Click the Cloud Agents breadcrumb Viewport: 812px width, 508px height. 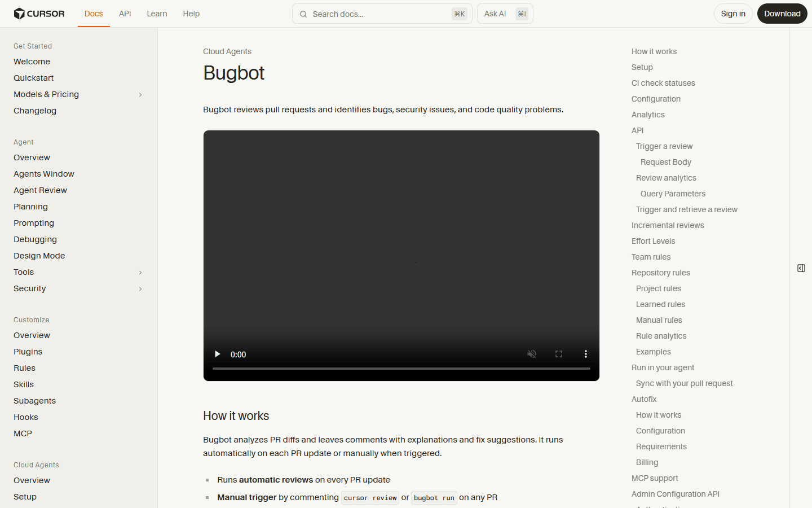pyautogui.click(x=227, y=51)
